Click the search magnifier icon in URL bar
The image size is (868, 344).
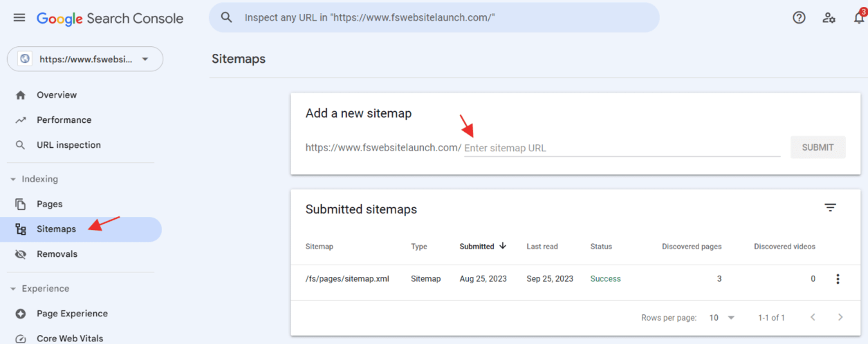226,17
